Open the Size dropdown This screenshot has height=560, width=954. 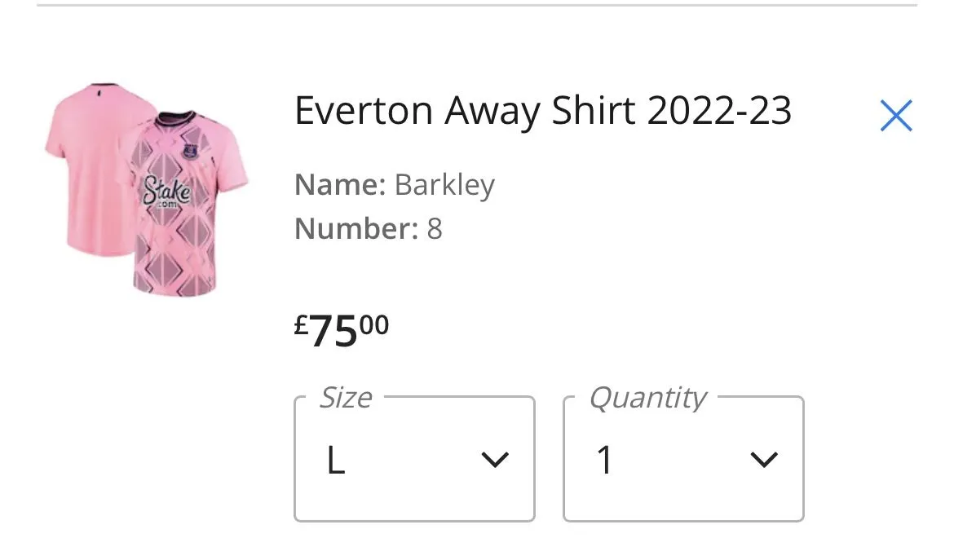[414, 460]
